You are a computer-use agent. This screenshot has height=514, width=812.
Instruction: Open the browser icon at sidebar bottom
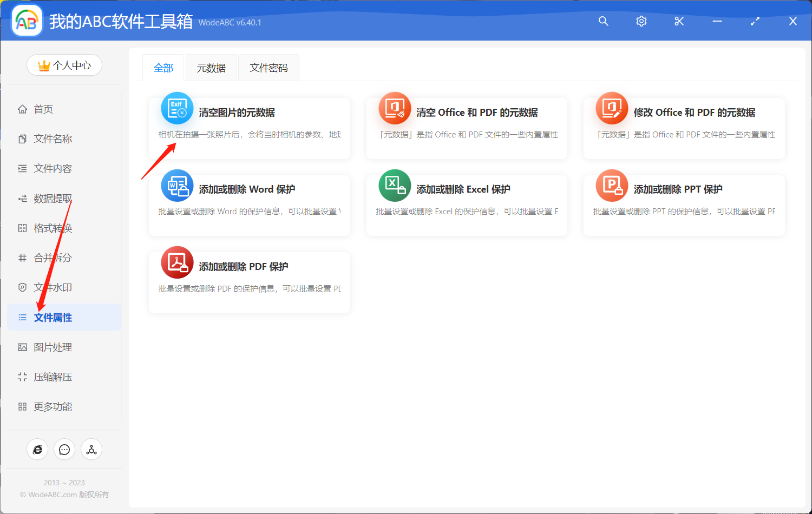(37, 449)
